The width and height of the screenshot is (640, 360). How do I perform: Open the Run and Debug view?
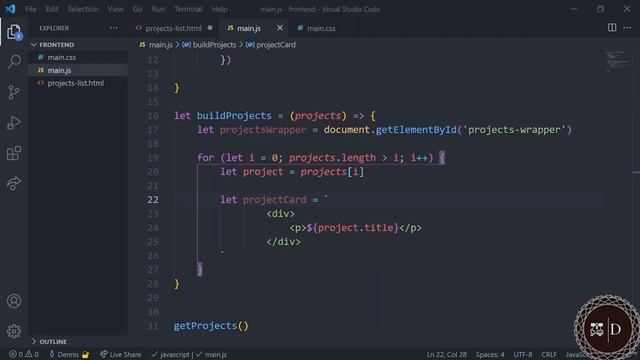(x=14, y=123)
